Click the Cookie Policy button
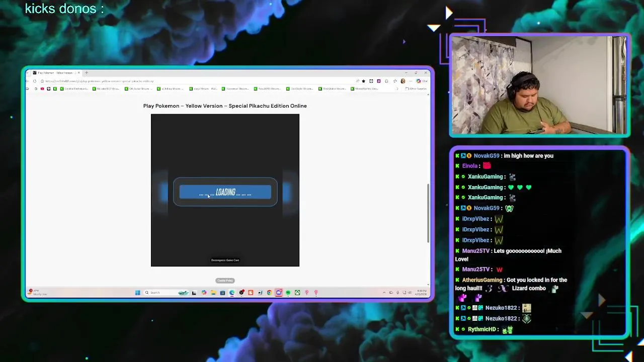The image size is (644, 362). click(x=225, y=281)
